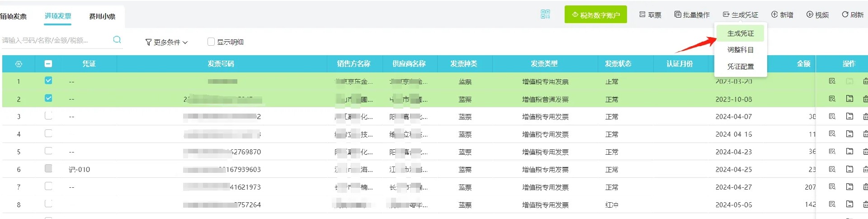868x219 pixels.
Task: Collapse the 生成凭证 toolbar dropdown
Action: [x=741, y=15]
